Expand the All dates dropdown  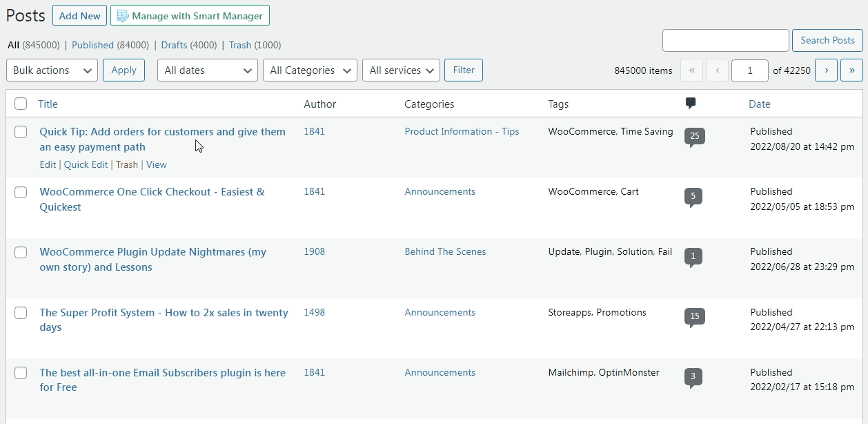pyautogui.click(x=207, y=70)
